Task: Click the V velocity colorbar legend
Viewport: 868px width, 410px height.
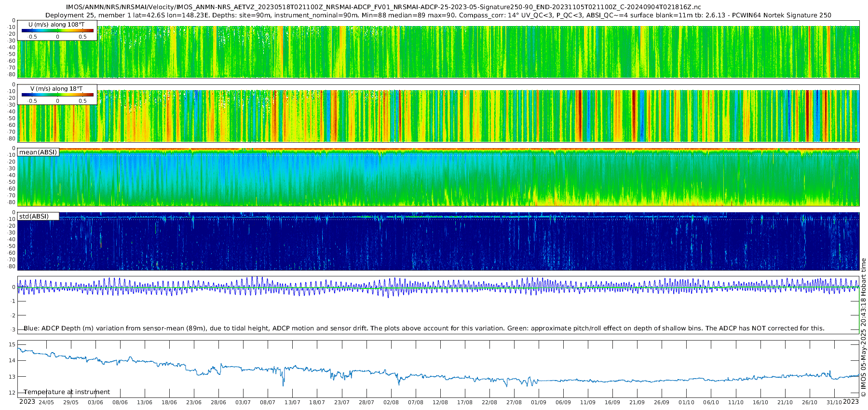Action: pyautogui.click(x=57, y=94)
